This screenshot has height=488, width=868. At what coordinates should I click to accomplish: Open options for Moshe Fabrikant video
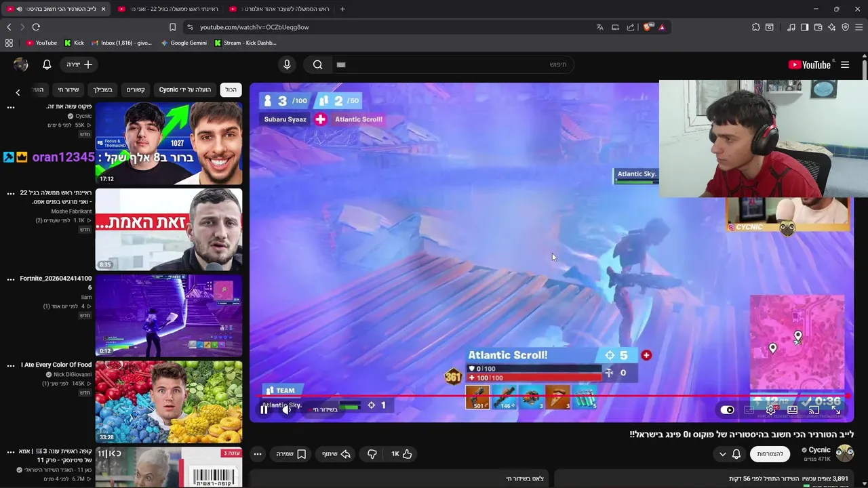pyautogui.click(x=11, y=193)
